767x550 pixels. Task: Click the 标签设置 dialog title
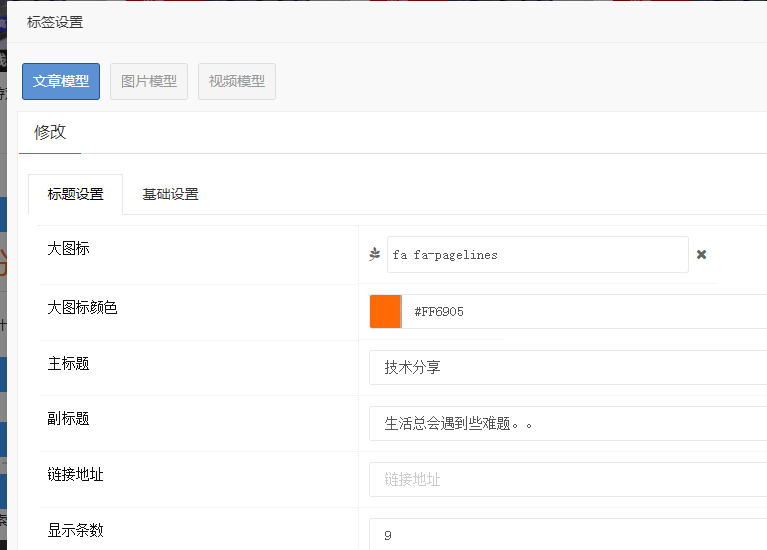click(55, 22)
